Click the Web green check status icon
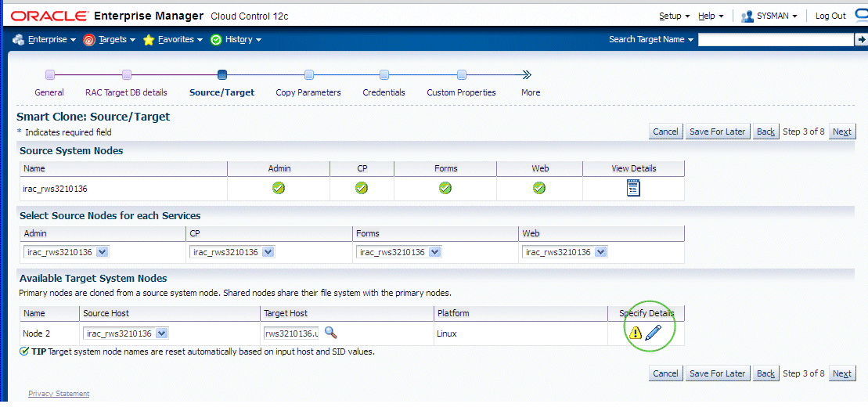Image resolution: width=868 pixels, height=411 pixels. [539, 189]
